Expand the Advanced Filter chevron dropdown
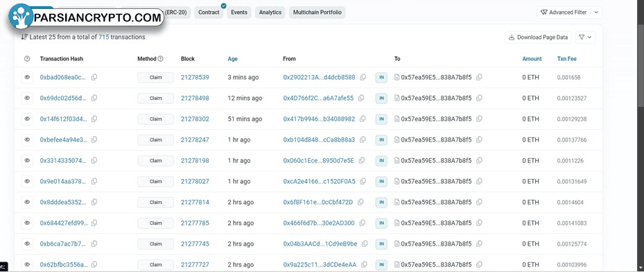The height and width of the screenshot is (272, 644). coord(596,12)
